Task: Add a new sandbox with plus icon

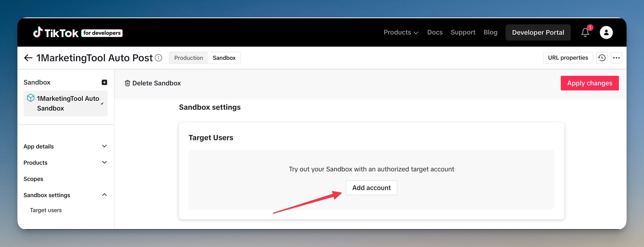Action: coord(104,82)
